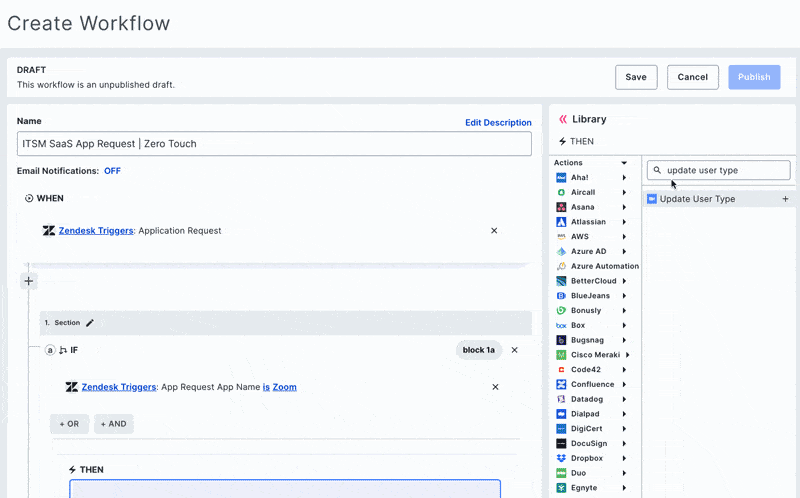Remove the App Name is Zoom condition
800x498 pixels.
495,387
